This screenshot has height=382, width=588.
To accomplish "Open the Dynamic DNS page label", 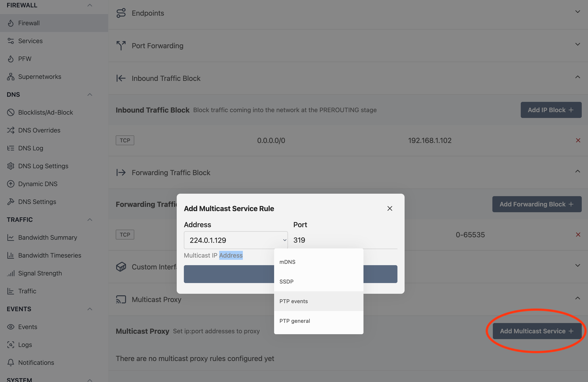I will point(38,184).
